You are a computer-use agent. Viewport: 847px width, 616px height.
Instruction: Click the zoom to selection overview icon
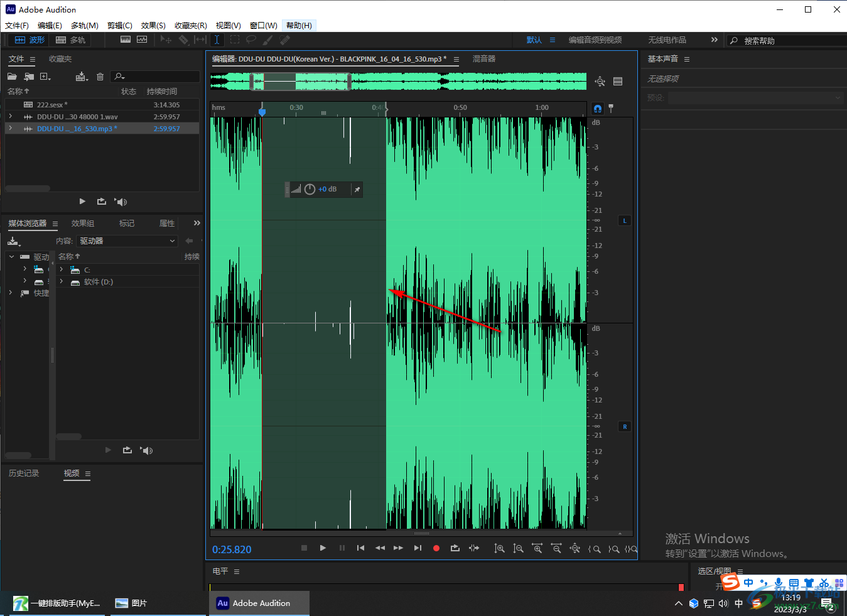click(600, 82)
